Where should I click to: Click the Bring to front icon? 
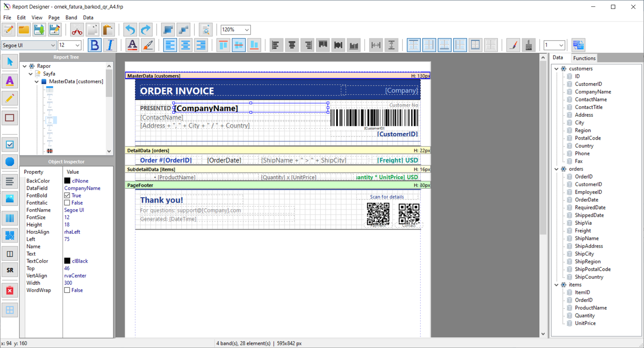coord(168,30)
